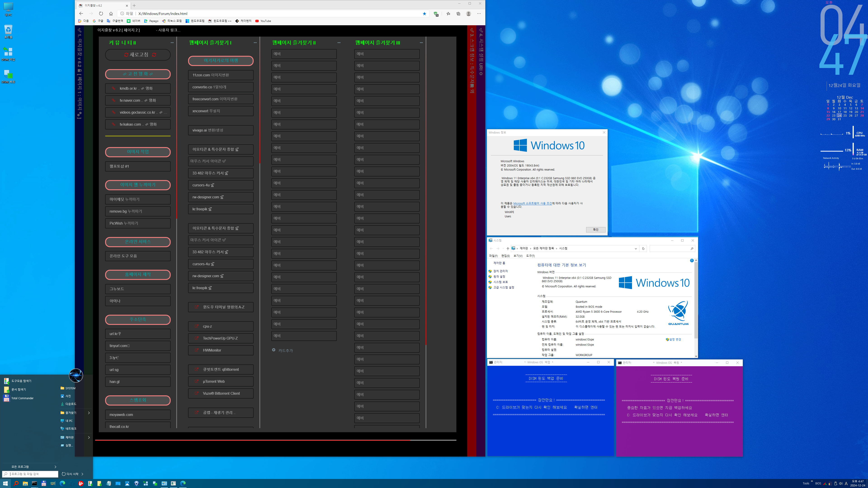
Task: Open remove.bg 누끼따기 entry
Action: [138, 211]
